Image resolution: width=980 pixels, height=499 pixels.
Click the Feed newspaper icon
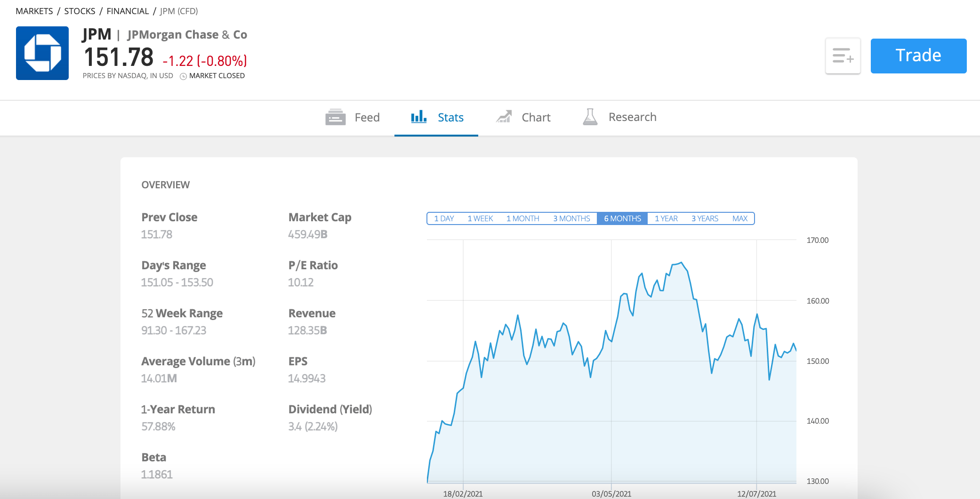335,117
